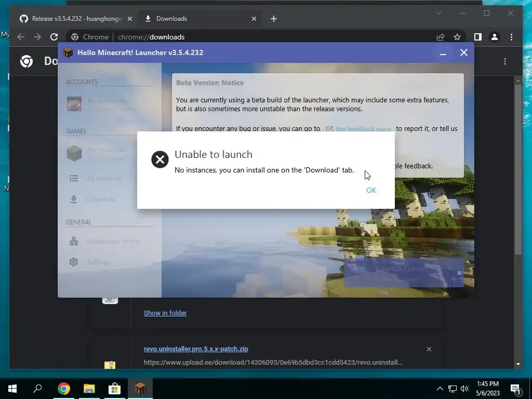This screenshot has width=532, height=399.
Task: Click the scrollbar down arrow on Downloads page
Action: coord(518,364)
